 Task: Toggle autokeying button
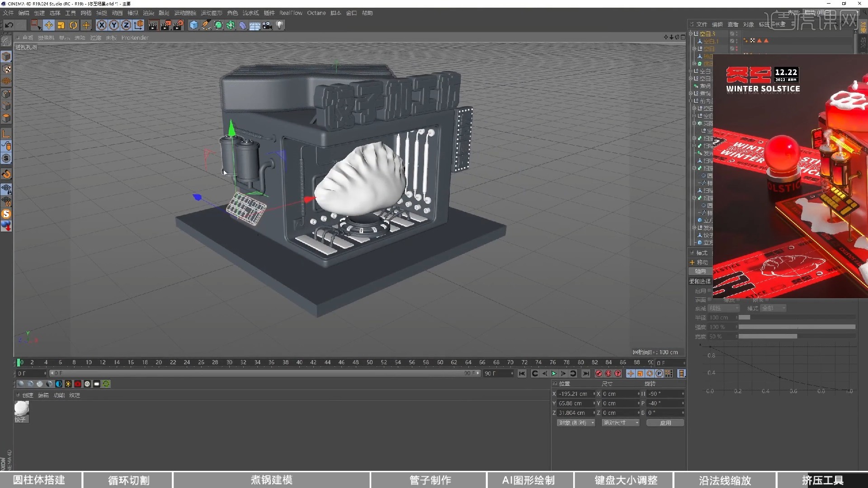tap(608, 374)
